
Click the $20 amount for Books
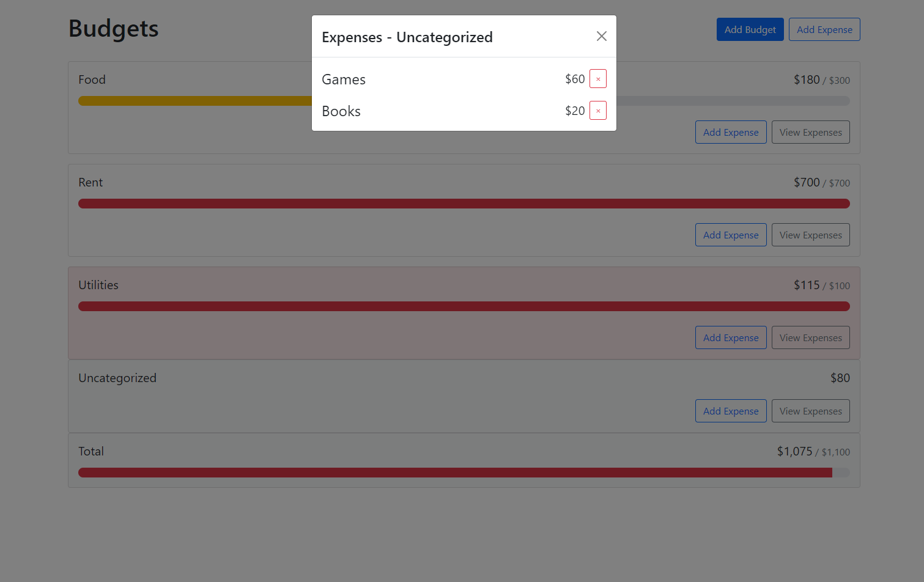(x=575, y=111)
